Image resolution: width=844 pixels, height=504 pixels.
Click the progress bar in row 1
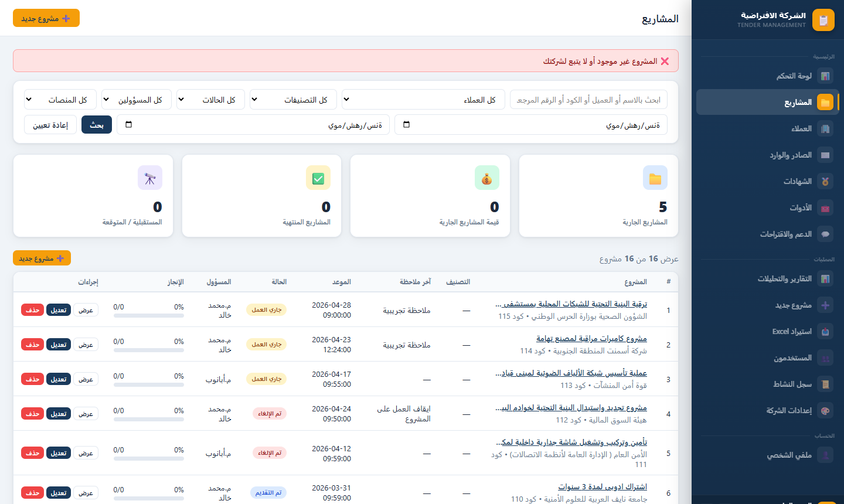(x=149, y=316)
